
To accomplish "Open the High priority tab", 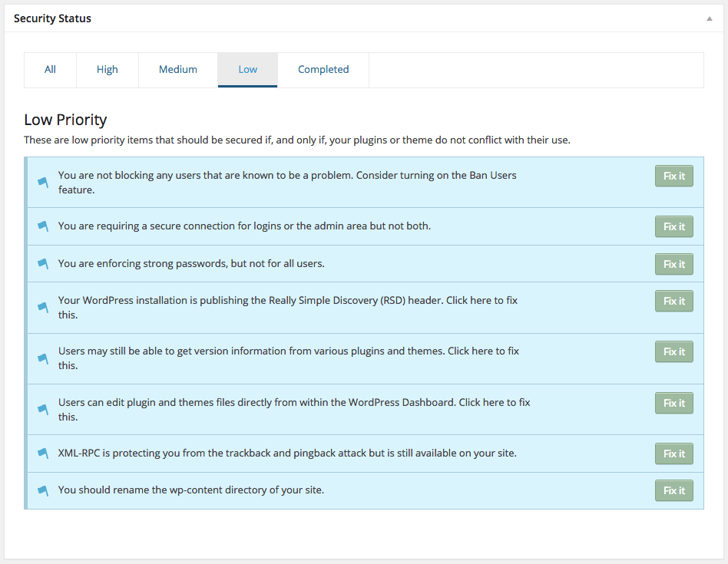I will (x=108, y=70).
